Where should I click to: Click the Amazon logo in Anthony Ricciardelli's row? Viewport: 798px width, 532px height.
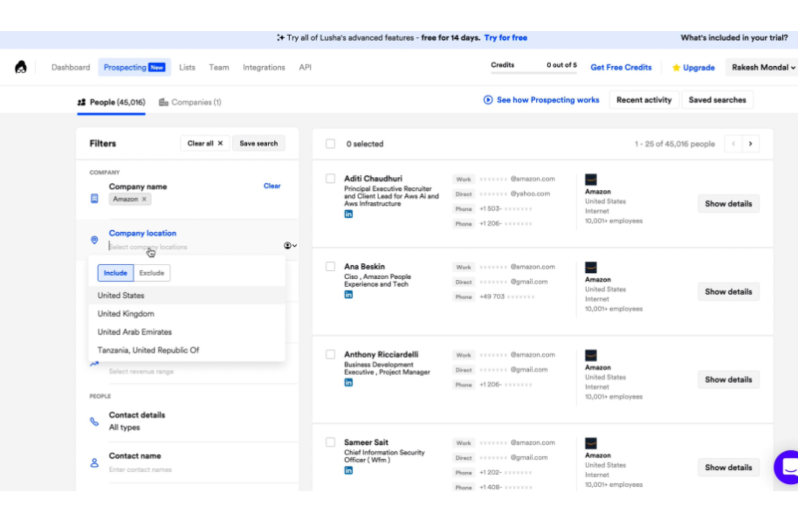click(591, 355)
